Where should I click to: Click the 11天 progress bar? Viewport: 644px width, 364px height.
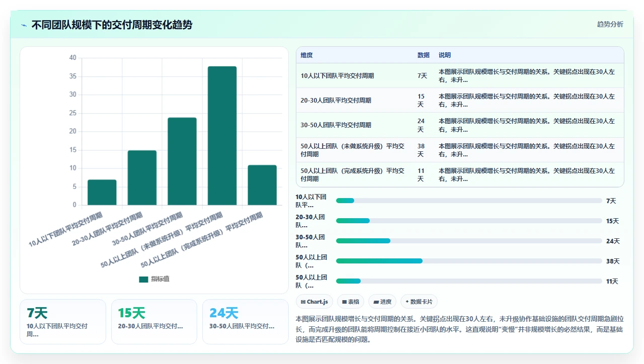tap(469, 281)
